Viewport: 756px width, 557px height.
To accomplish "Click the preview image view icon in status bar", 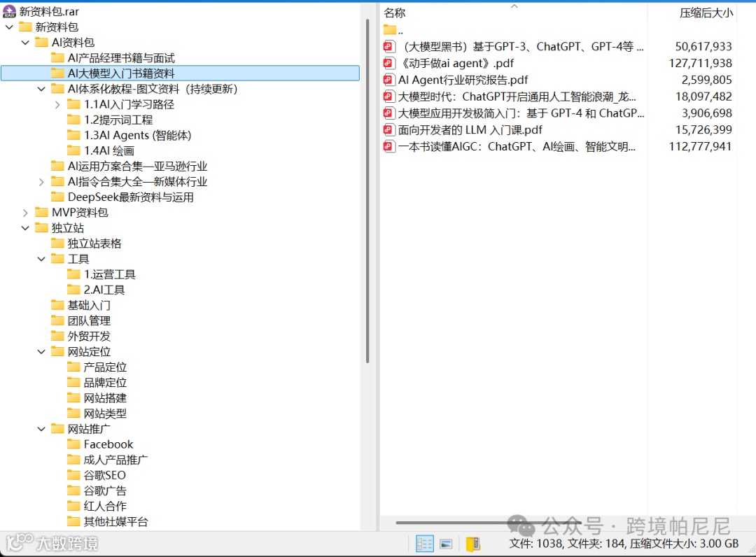I will coord(447,544).
